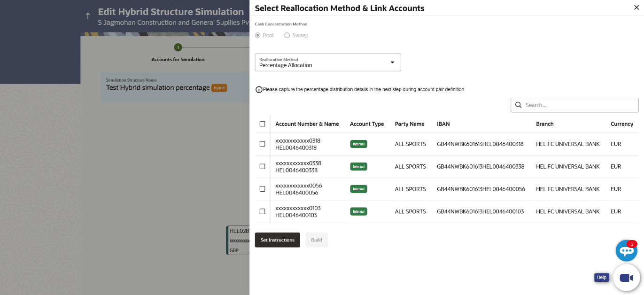644x295 pixels.
Task: Check the account ending 0338 row
Action: point(262,166)
